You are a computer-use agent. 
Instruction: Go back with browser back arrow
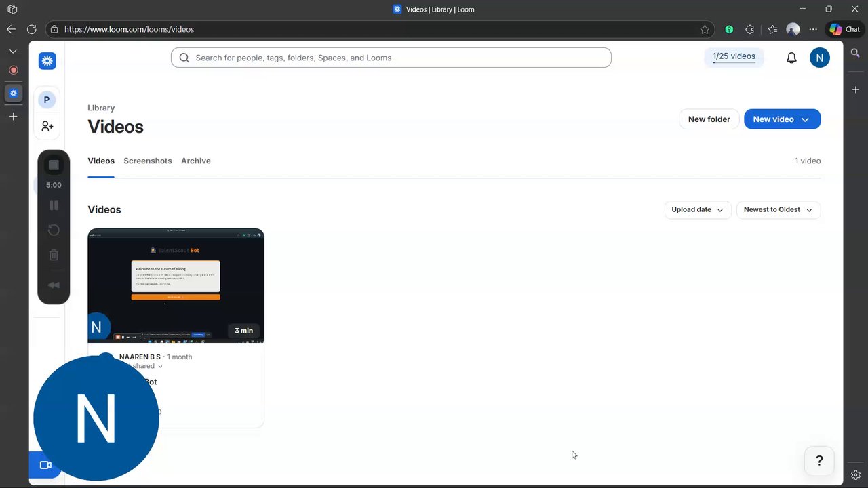click(x=11, y=29)
